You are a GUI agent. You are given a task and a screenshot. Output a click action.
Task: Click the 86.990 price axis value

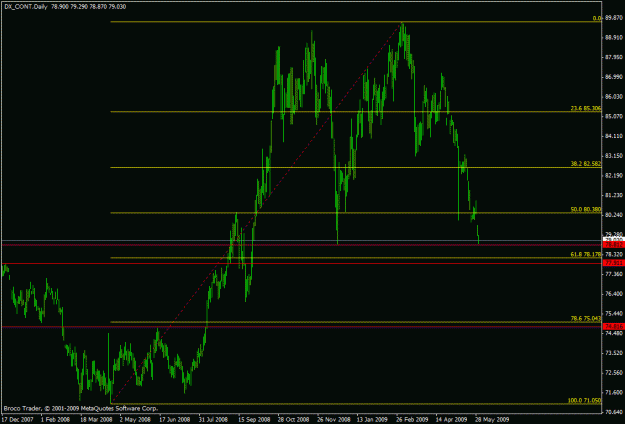coord(614,77)
